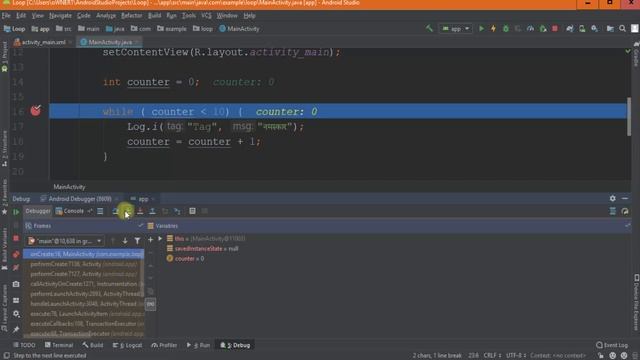640x360 pixels.
Task: Open the Refactor menu
Action: [131, 16]
